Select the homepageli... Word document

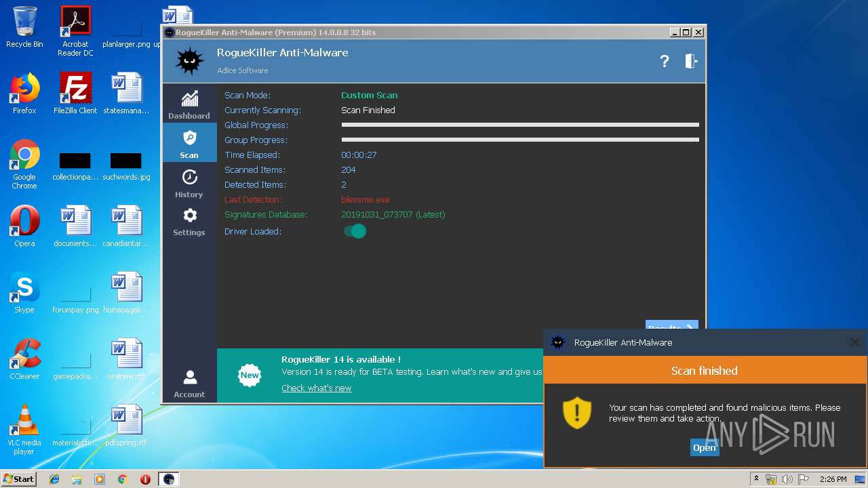pyautogui.click(x=126, y=293)
